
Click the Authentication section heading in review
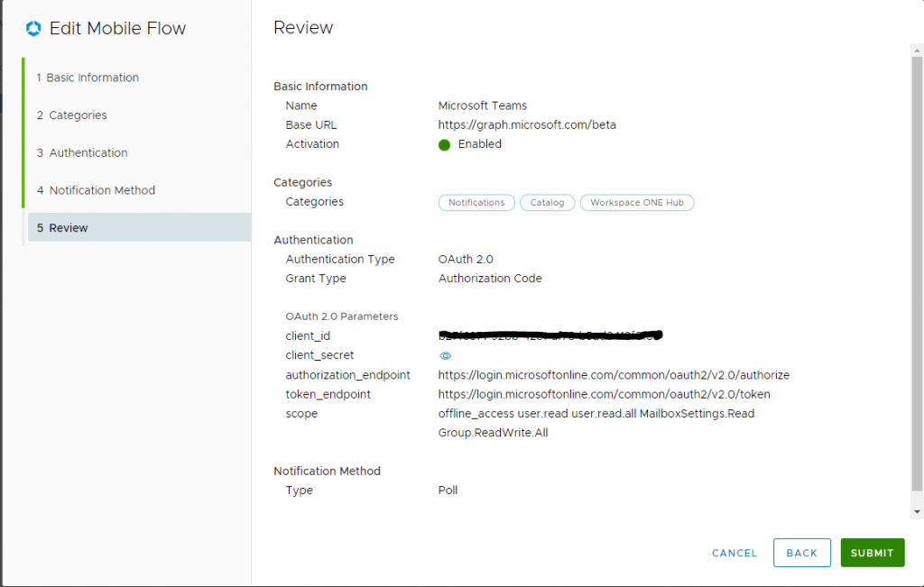pos(313,240)
